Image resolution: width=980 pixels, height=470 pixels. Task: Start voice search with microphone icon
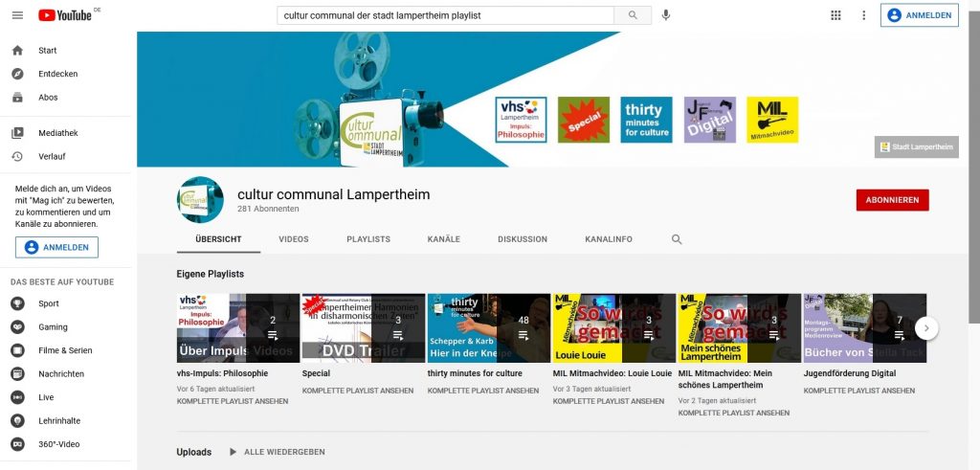666,15
